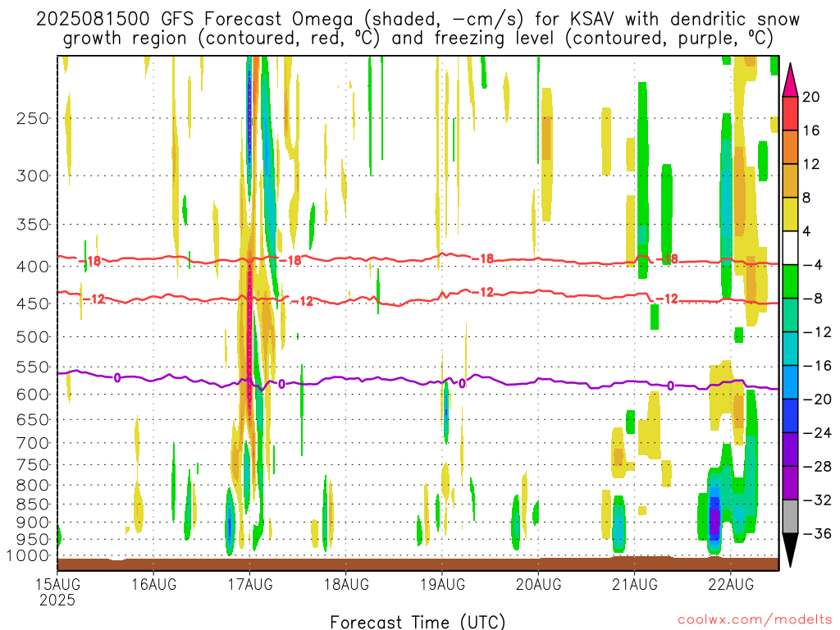840x630 pixels.
Task: Click the colorbar tick label -8
Action: 812,299
